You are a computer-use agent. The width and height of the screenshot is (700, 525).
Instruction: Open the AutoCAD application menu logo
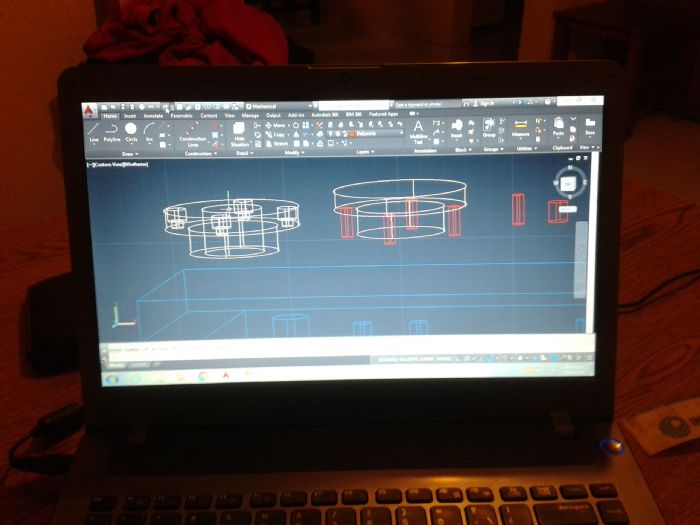(90, 110)
